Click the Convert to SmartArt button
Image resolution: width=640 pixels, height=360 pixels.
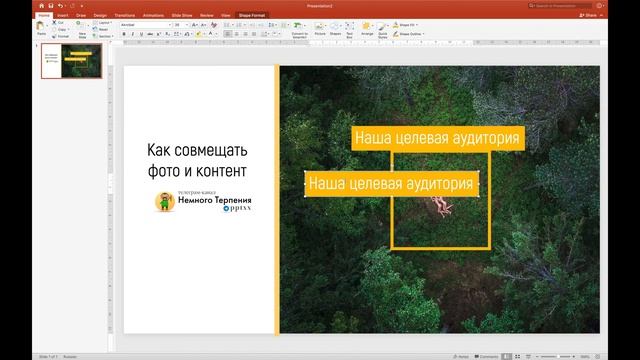pos(300,30)
